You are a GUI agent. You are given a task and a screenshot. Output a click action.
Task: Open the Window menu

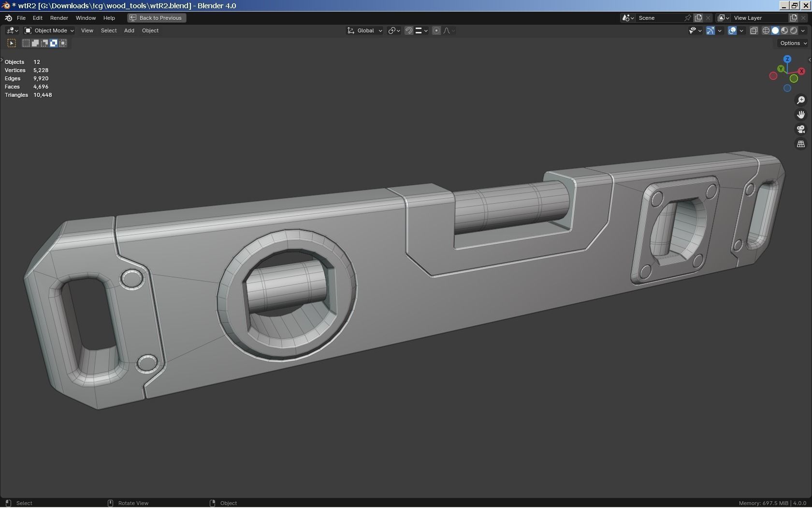pos(86,18)
